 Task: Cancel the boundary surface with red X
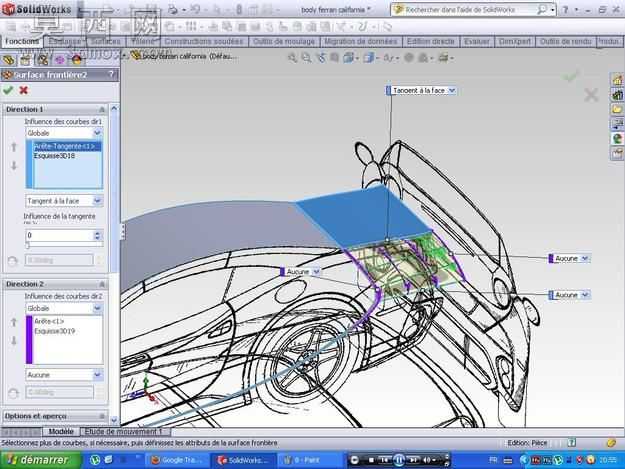24,90
